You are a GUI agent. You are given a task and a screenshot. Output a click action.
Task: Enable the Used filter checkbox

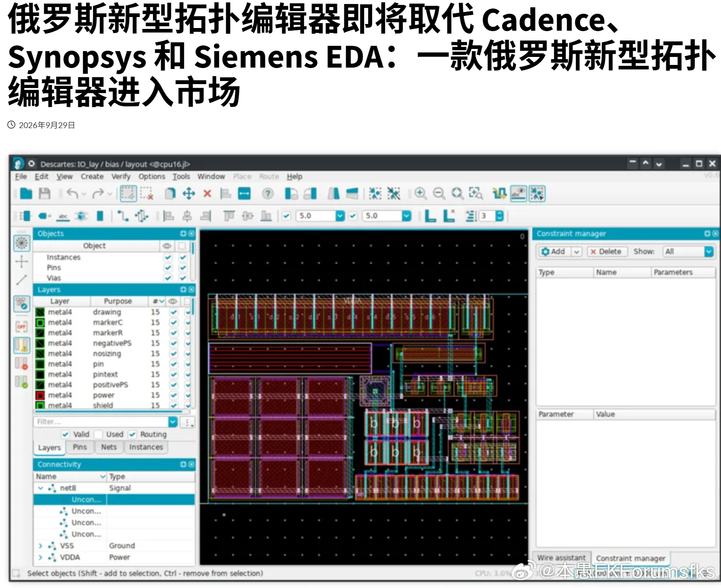click(x=98, y=435)
